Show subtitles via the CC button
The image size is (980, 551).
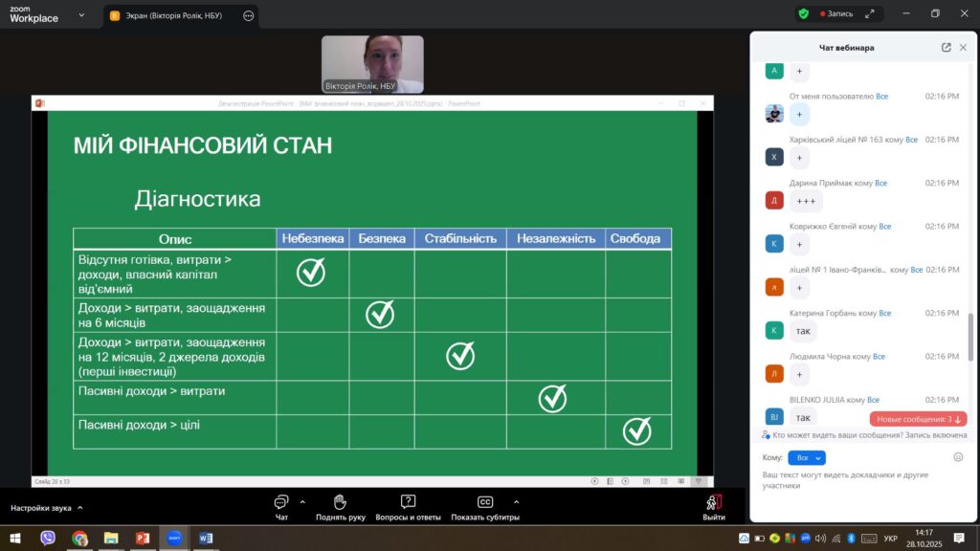[x=484, y=506]
